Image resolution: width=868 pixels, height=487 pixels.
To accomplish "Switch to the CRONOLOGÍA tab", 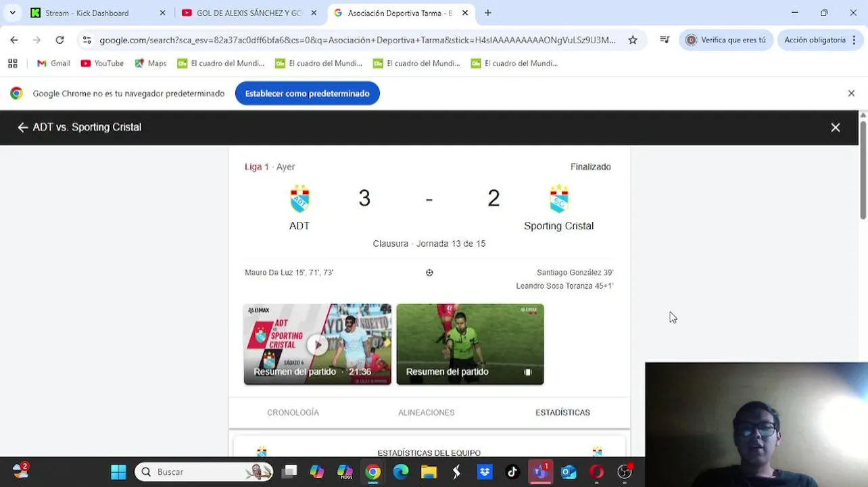I will pyautogui.click(x=293, y=413).
